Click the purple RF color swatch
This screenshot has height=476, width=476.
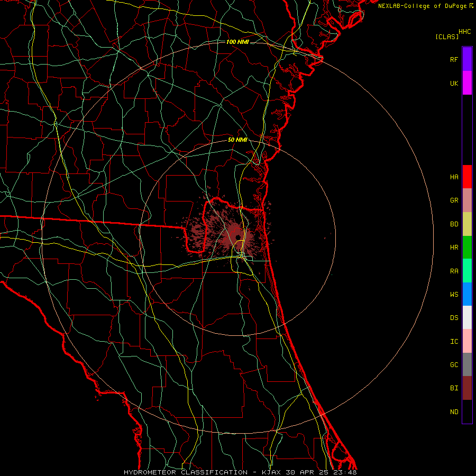[467, 59]
